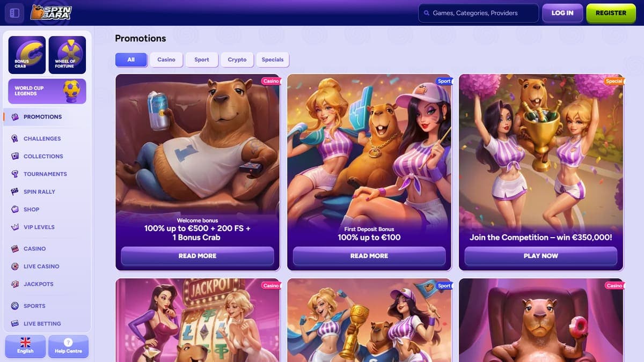Open the Bonus Crab tile
644x362 pixels.
[x=26, y=55]
